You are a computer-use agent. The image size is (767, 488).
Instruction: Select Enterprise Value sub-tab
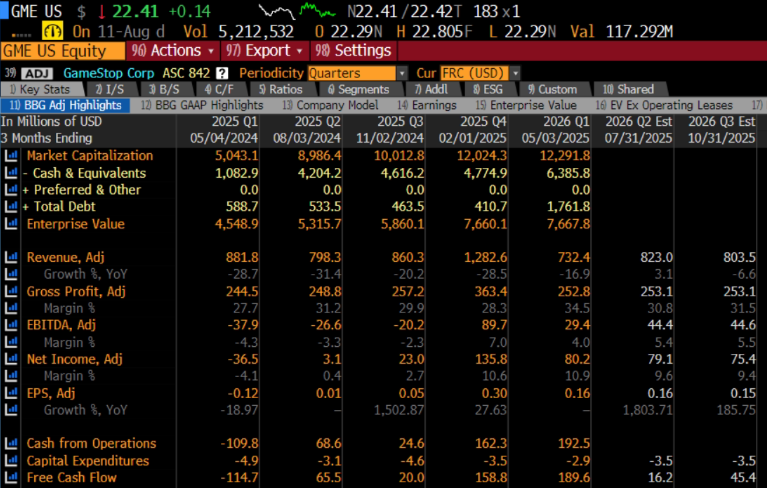526,106
